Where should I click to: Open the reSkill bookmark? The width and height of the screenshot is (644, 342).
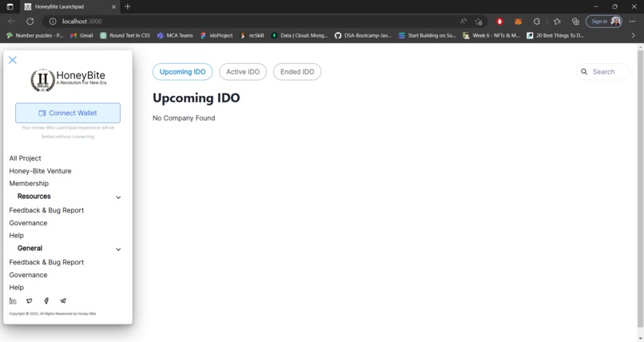[x=252, y=36]
